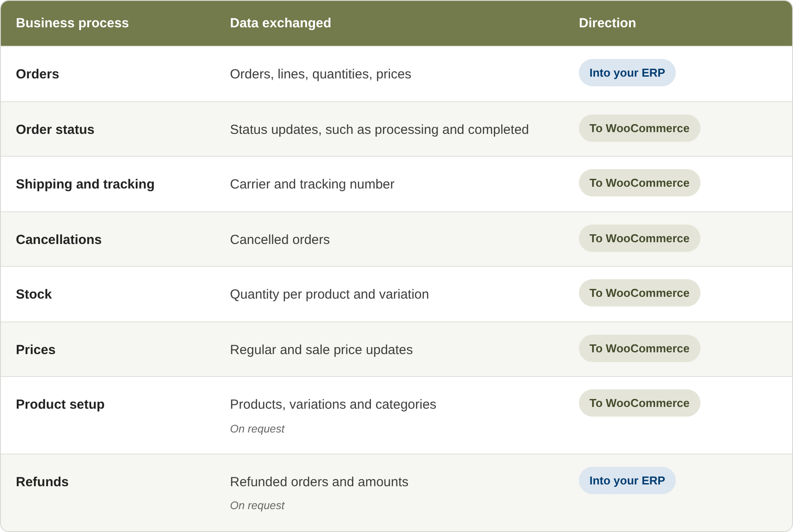Click "To WooCommerce" badge for Shipping and tracking

(640, 183)
